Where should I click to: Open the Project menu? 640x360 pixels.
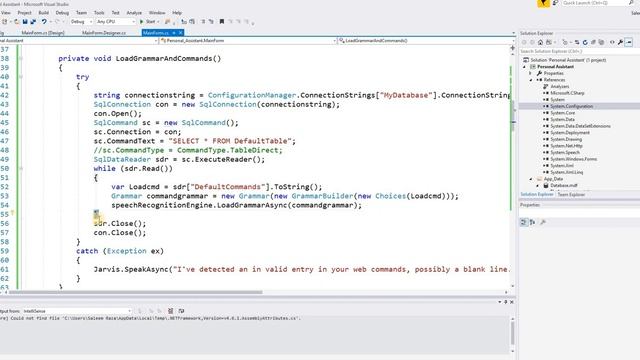[24, 13]
